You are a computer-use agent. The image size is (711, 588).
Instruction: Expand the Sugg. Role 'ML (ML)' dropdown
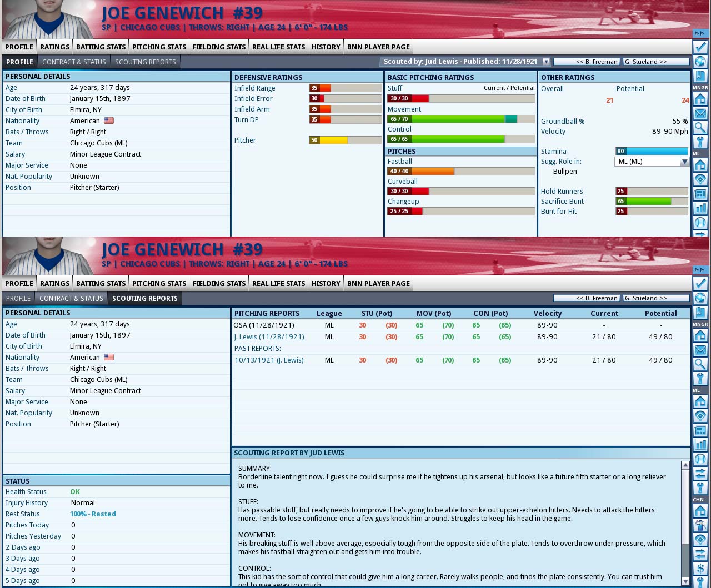coord(684,162)
